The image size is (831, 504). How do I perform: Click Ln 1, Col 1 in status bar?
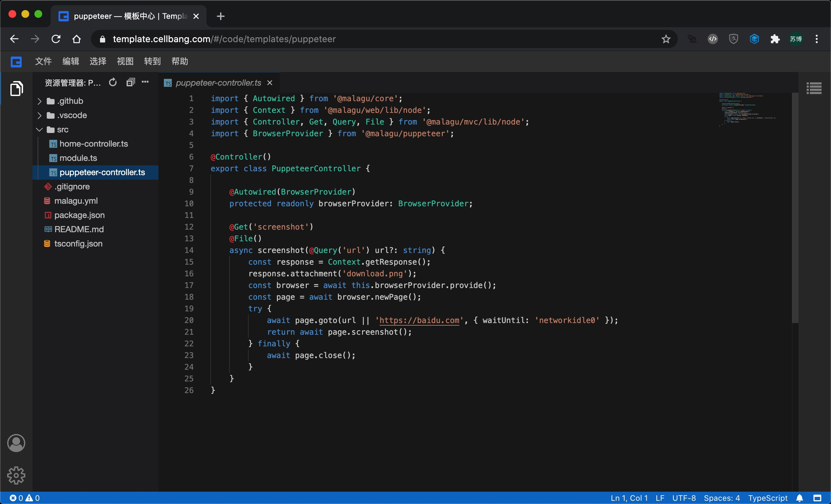tap(629, 498)
